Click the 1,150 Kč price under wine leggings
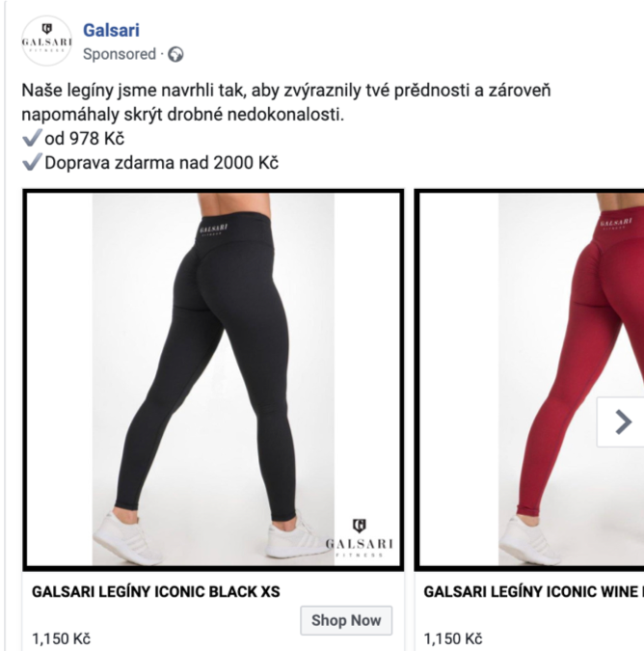Image resolution: width=644 pixels, height=651 pixels. pos(453,638)
